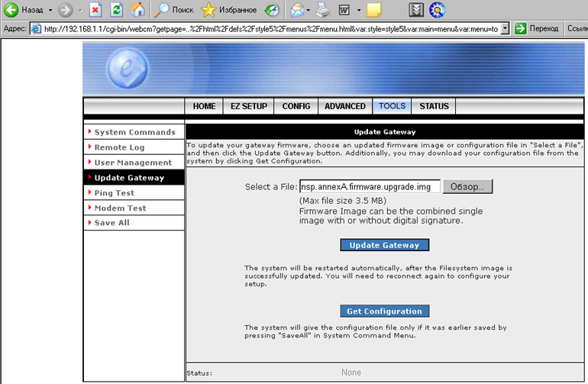Open Favorites (Избранное) star button

click(229, 10)
